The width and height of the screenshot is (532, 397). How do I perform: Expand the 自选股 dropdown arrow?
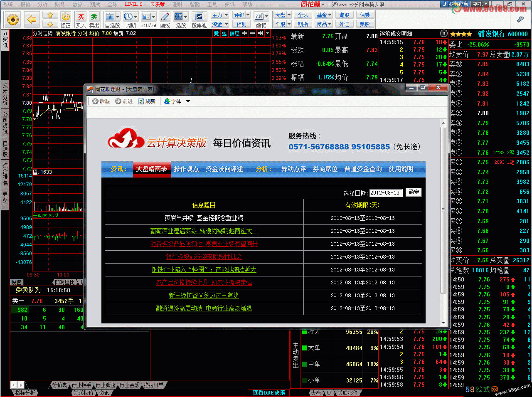click(118, 17)
